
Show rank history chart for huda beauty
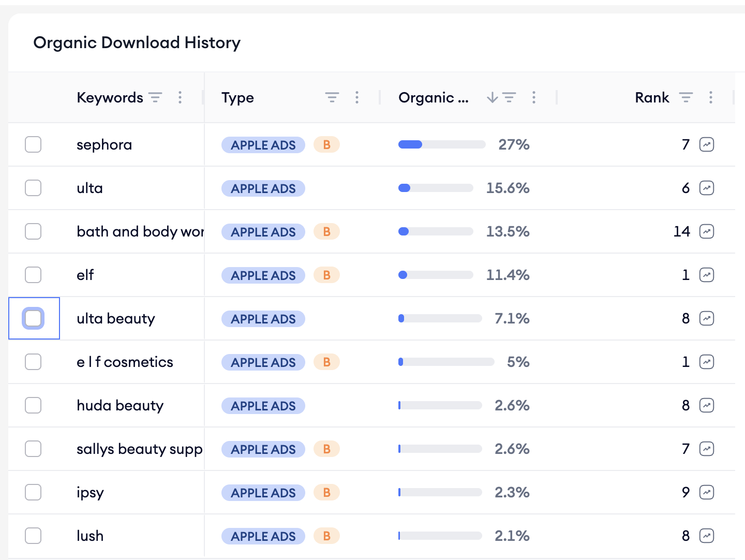point(706,405)
